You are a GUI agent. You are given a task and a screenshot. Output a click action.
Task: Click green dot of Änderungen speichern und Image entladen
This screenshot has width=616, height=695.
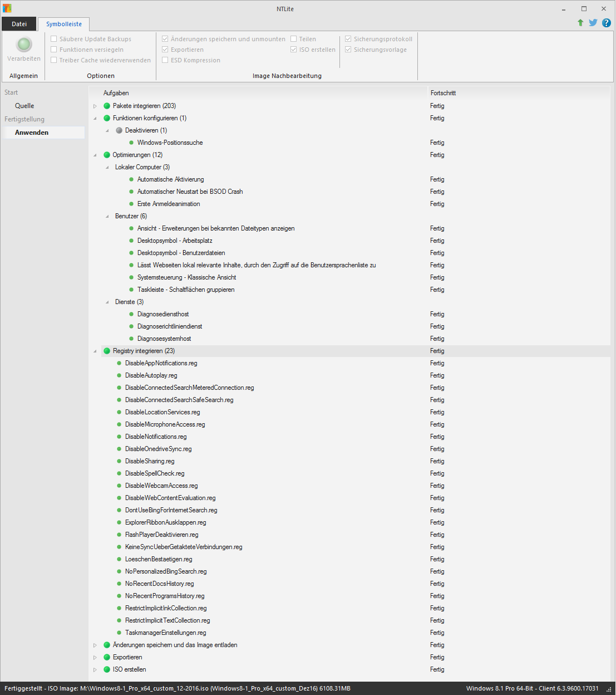point(107,645)
